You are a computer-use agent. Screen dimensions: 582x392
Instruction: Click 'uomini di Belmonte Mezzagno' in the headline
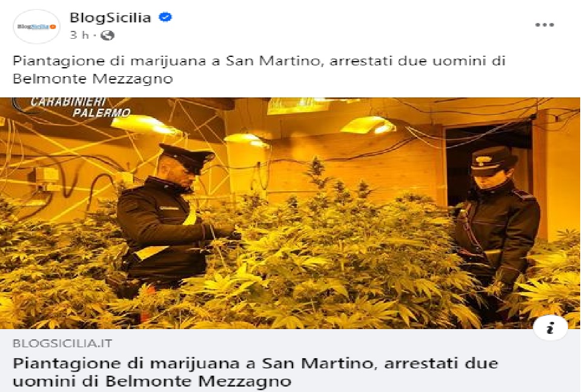point(152,381)
